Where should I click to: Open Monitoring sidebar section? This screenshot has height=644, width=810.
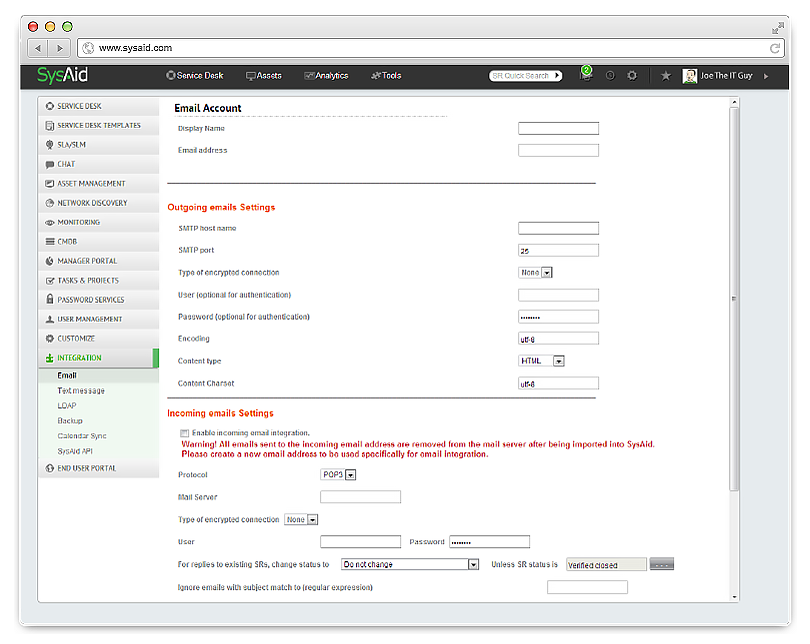coord(99,222)
